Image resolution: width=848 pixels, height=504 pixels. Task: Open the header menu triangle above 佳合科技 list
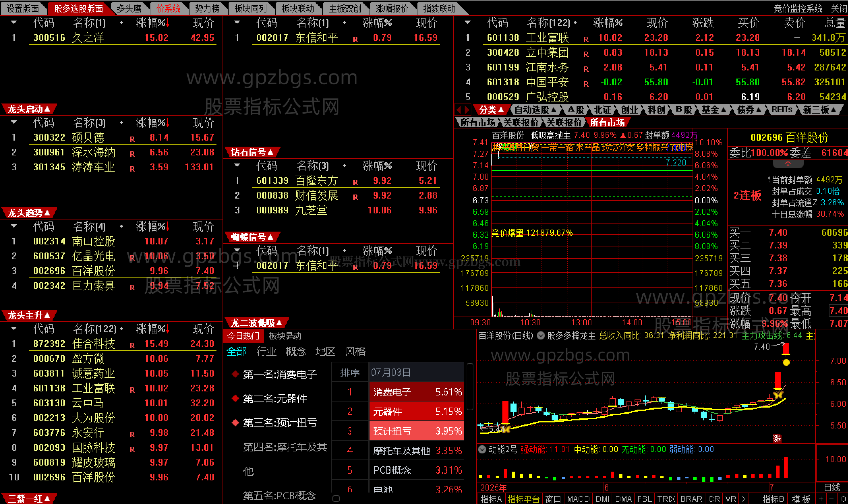click(14, 328)
